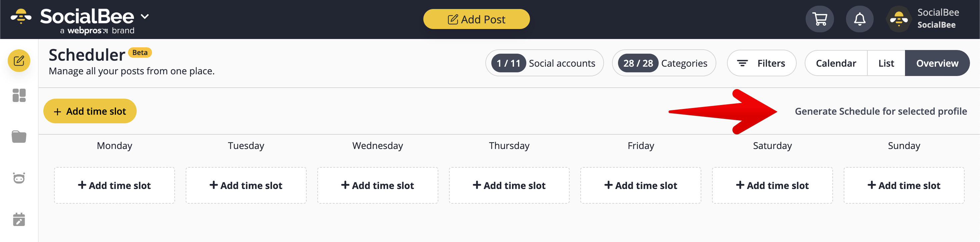Image resolution: width=980 pixels, height=242 pixels.
Task: Open the Social accounts selector
Action: pos(544,63)
